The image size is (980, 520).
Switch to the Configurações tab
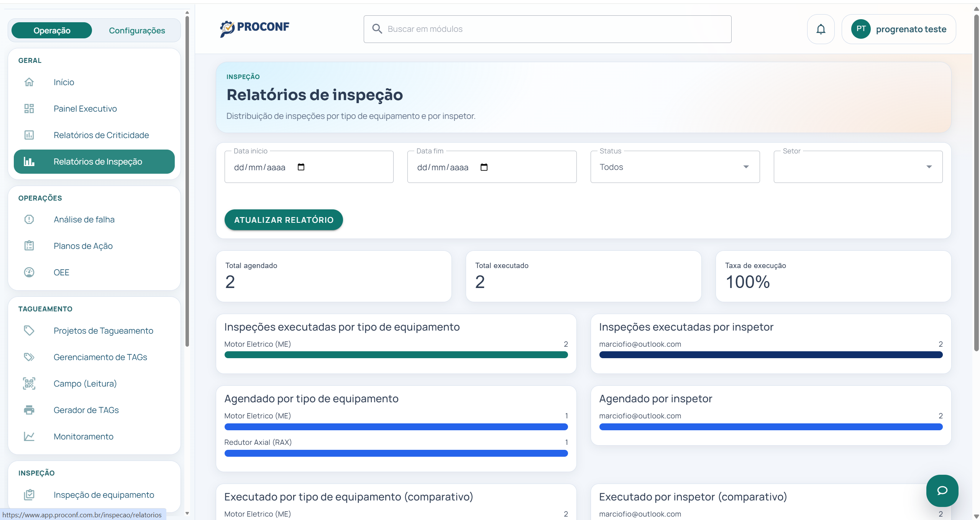pyautogui.click(x=137, y=30)
